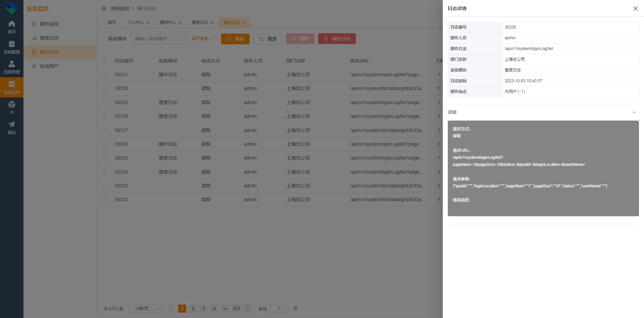Check the row for log 30322
The height and width of the screenshot is (318, 644).
(x=104, y=200)
